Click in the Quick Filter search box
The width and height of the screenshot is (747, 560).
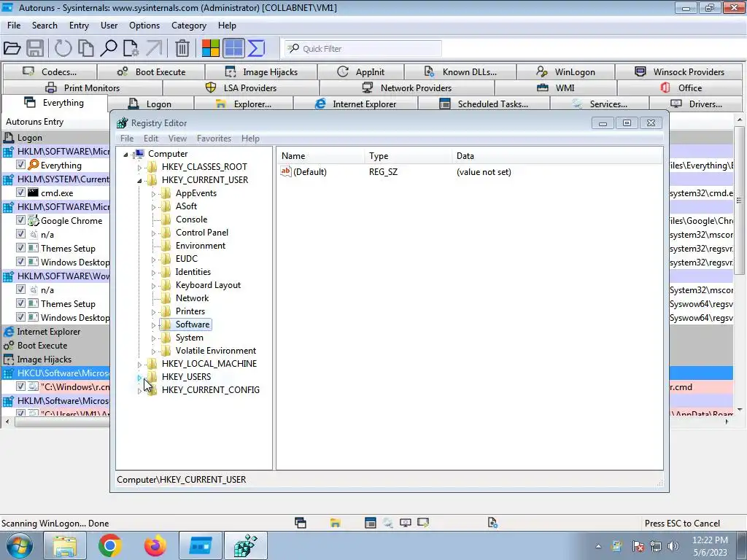click(363, 49)
